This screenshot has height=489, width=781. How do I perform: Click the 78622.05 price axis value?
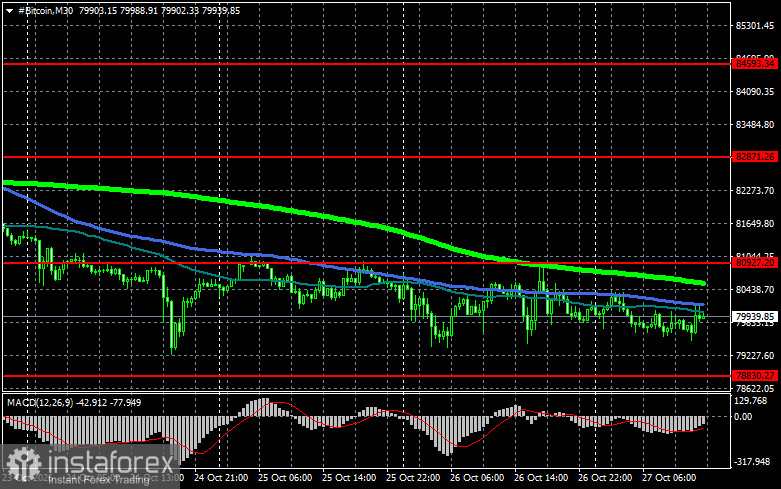pyautogui.click(x=755, y=388)
